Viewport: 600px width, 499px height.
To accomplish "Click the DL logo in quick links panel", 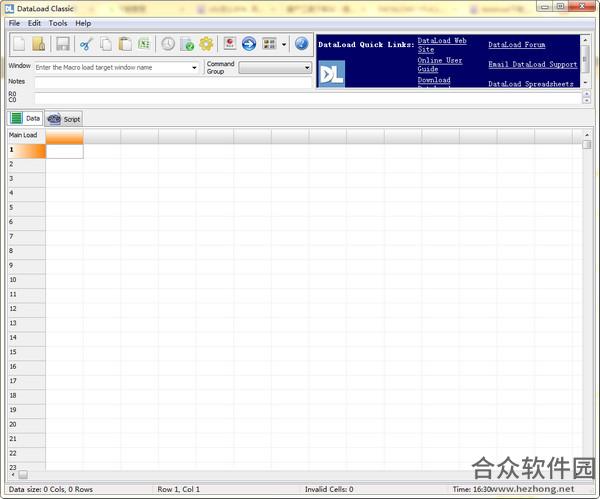I will point(331,73).
